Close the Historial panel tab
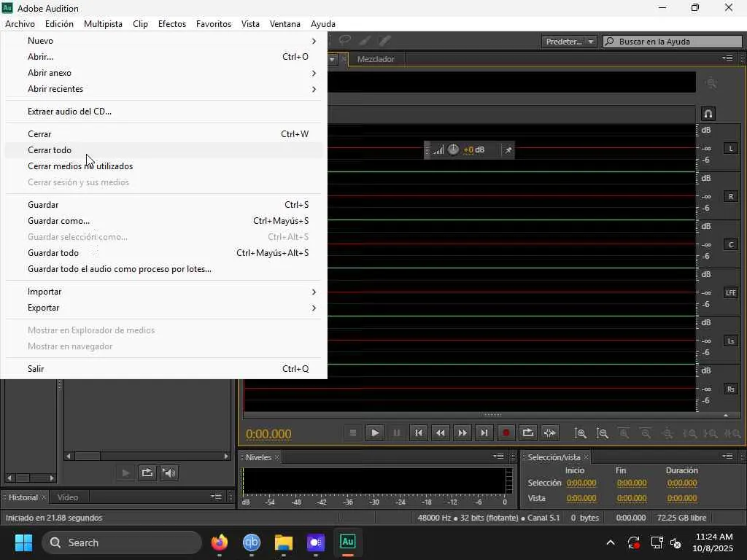The height and width of the screenshot is (560, 747). 44,497
